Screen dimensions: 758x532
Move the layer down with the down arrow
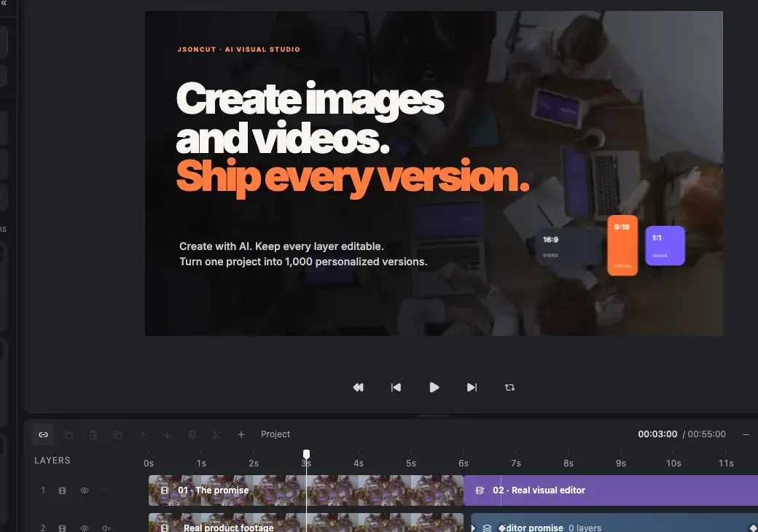167,435
